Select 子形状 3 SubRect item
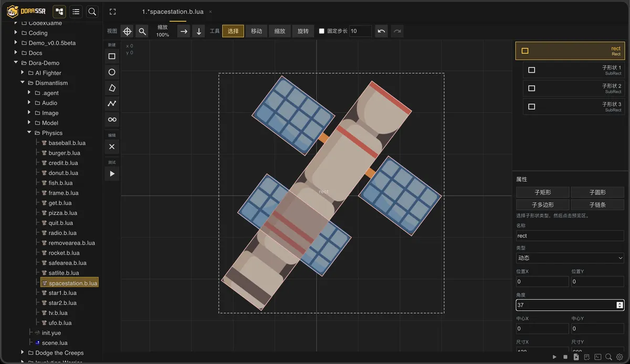This screenshot has width=630, height=364. pyautogui.click(x=574, y=106)
